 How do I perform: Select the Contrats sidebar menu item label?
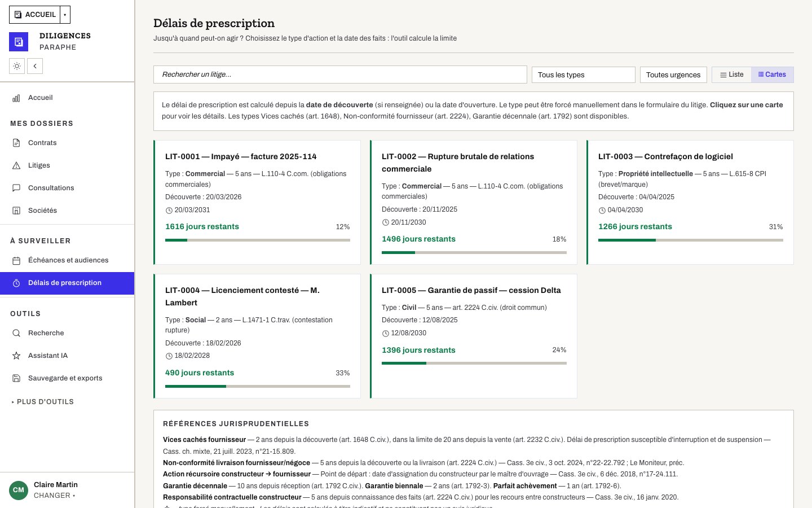pos(42,143)
